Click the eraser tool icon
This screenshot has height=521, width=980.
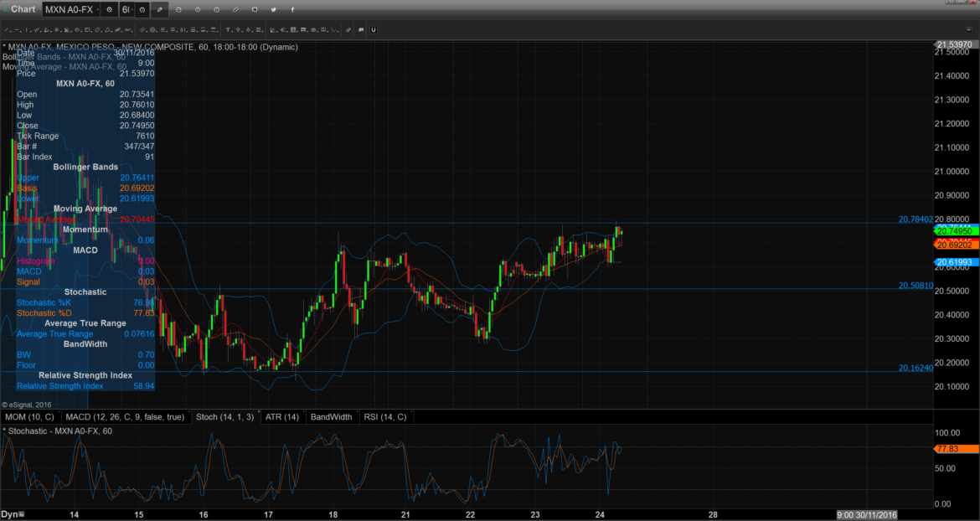[348, 29]
